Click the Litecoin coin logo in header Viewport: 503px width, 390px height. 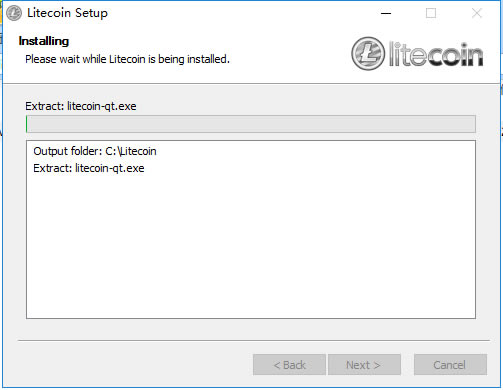tap(368, 53)
